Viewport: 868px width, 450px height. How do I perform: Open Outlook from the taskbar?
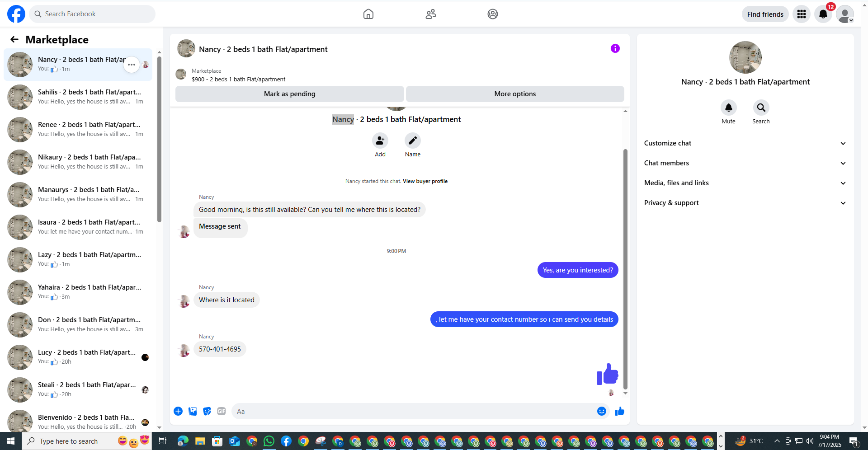pyautogui.click(x=235, y=441)
